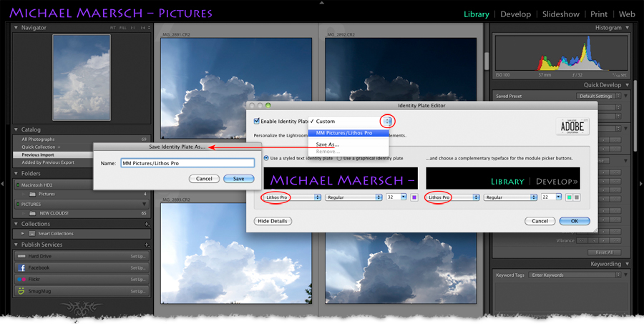Click Cancel in Save Identity Plate dialog

pyautogui.click(x=204, y=179)
